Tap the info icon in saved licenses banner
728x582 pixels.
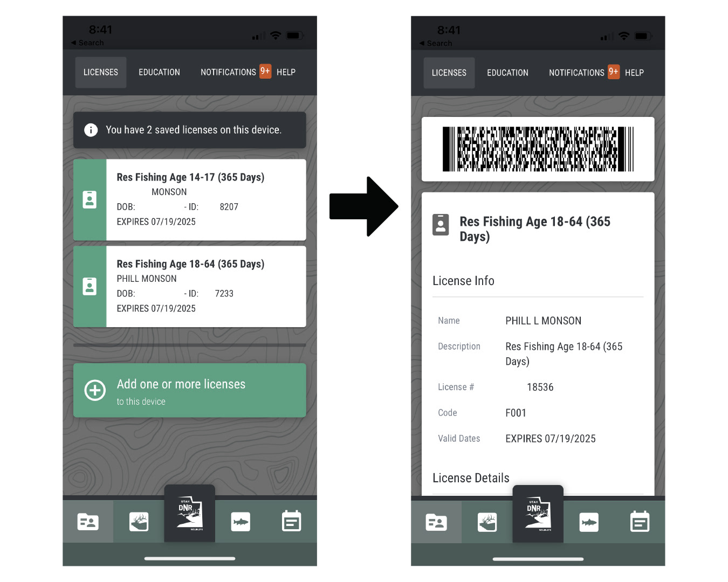91,130
